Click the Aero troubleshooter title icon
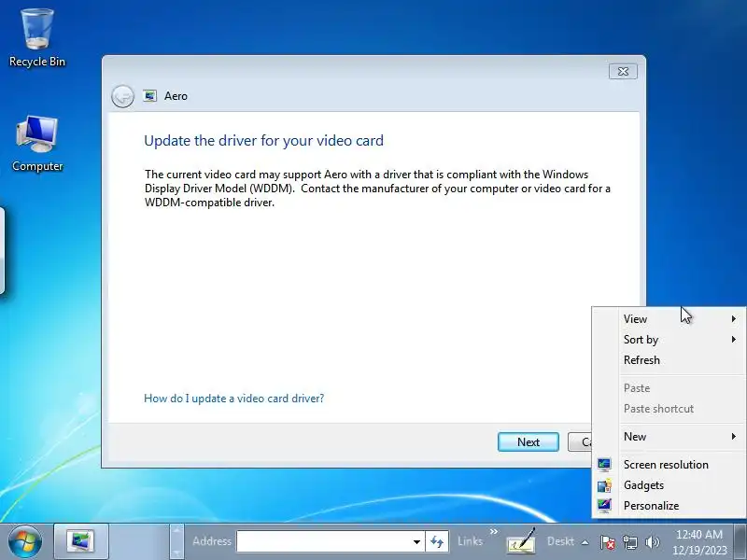747x560 pixels. [150, 96]
